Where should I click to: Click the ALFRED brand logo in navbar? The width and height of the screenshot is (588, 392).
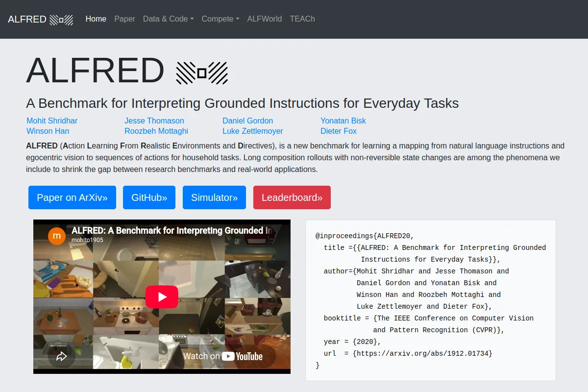[41, 19]
